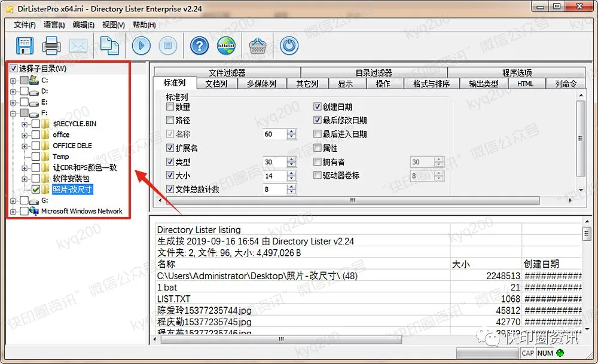
Task: Collapse the F: drive tree node
Action: (x=13, y=114)
